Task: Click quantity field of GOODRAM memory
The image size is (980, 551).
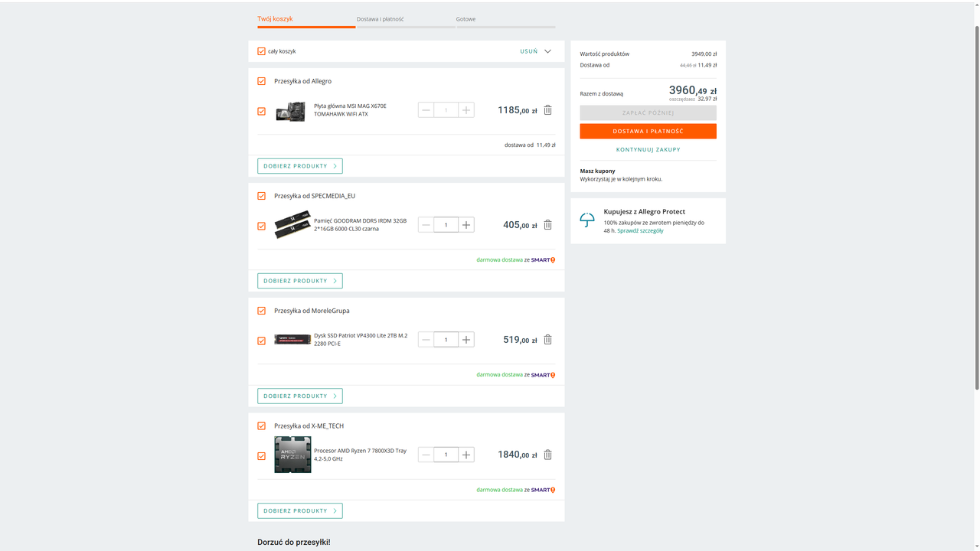Action: point(446,225)
